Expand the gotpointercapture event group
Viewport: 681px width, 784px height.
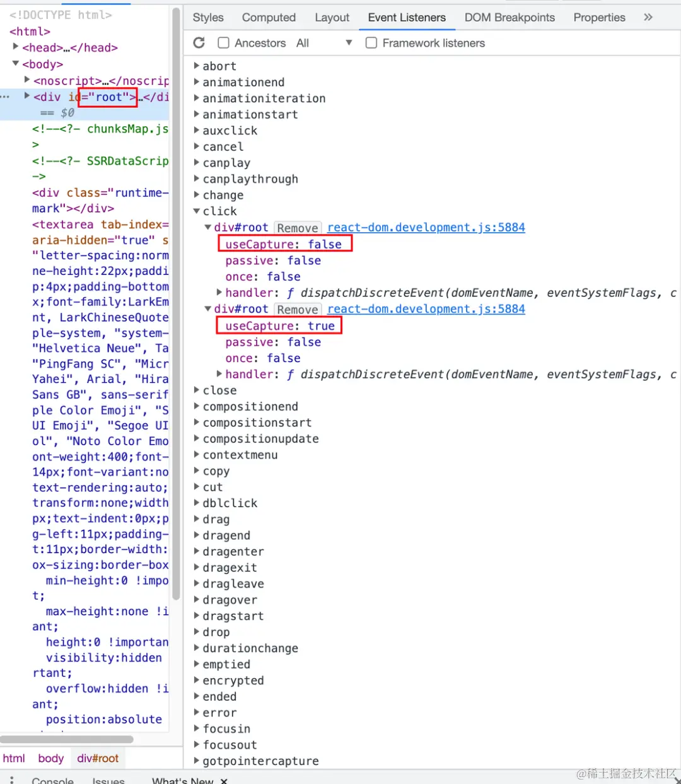tap(197, 761)
